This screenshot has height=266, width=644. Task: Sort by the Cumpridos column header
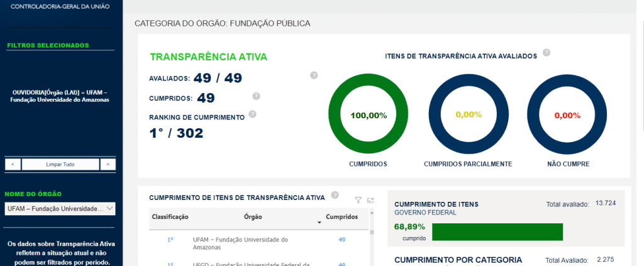point(341,217)
